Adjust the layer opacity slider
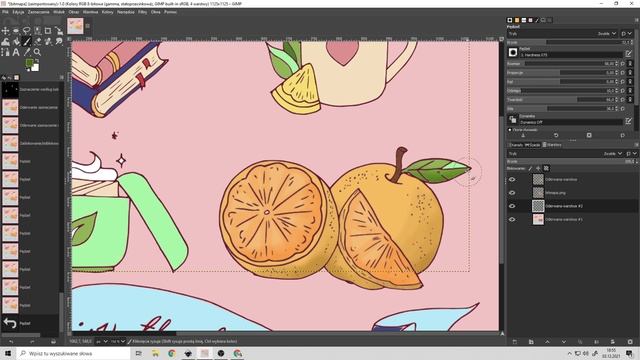 pos(571,162)
